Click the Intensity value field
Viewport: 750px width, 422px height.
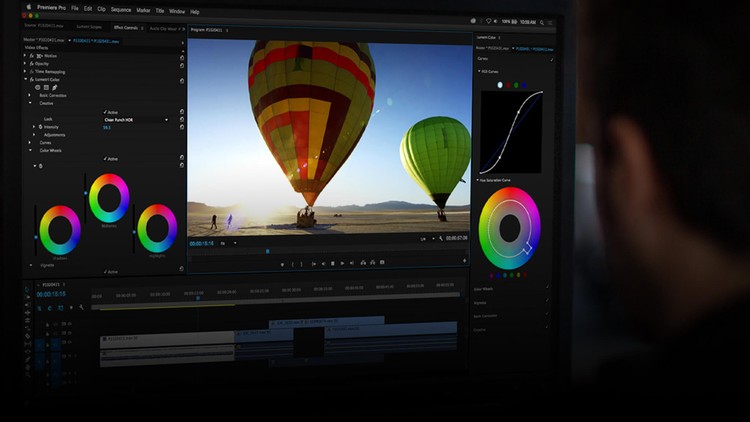click(107, 127)
